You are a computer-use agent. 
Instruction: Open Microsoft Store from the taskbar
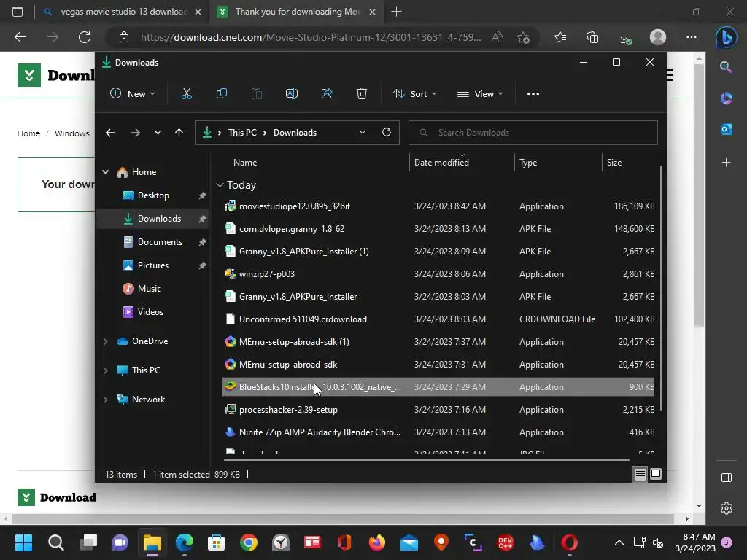216,542
